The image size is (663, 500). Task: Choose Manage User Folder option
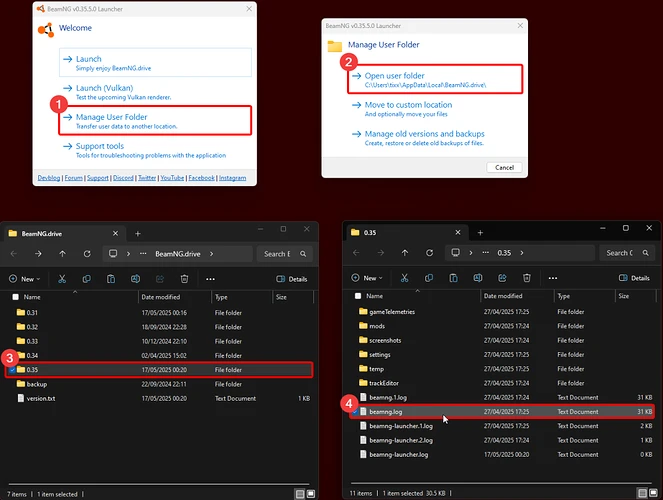[x=155, y=121]
